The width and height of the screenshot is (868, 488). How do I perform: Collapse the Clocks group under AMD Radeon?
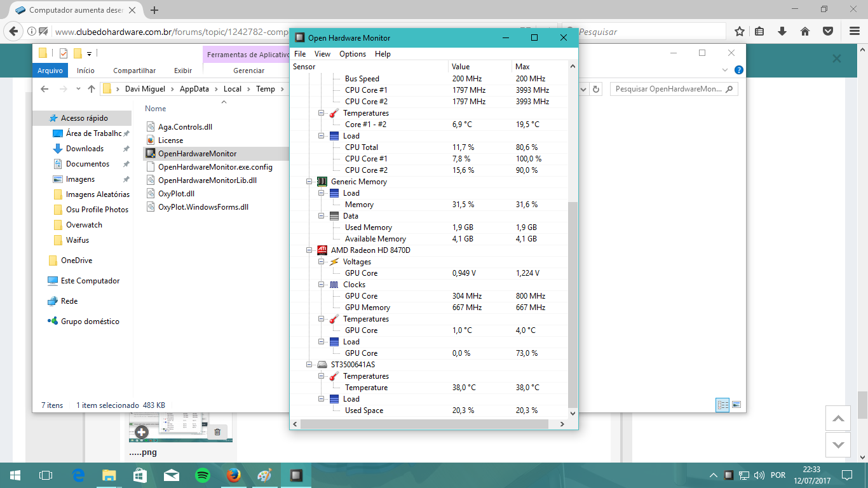322,285
